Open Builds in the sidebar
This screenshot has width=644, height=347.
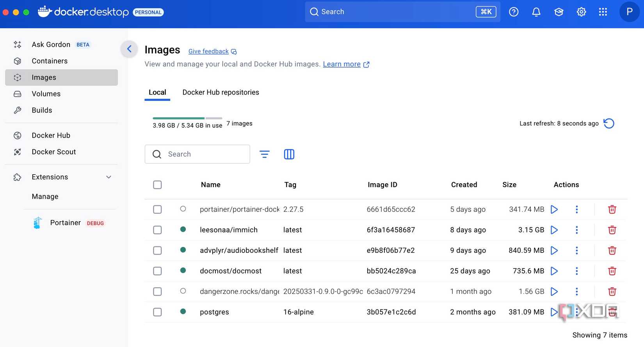click(x=61, y=110)
